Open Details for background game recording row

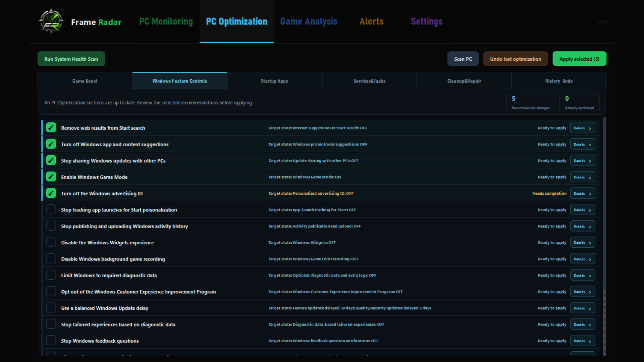pyautogui.click(x=583, y=259)
